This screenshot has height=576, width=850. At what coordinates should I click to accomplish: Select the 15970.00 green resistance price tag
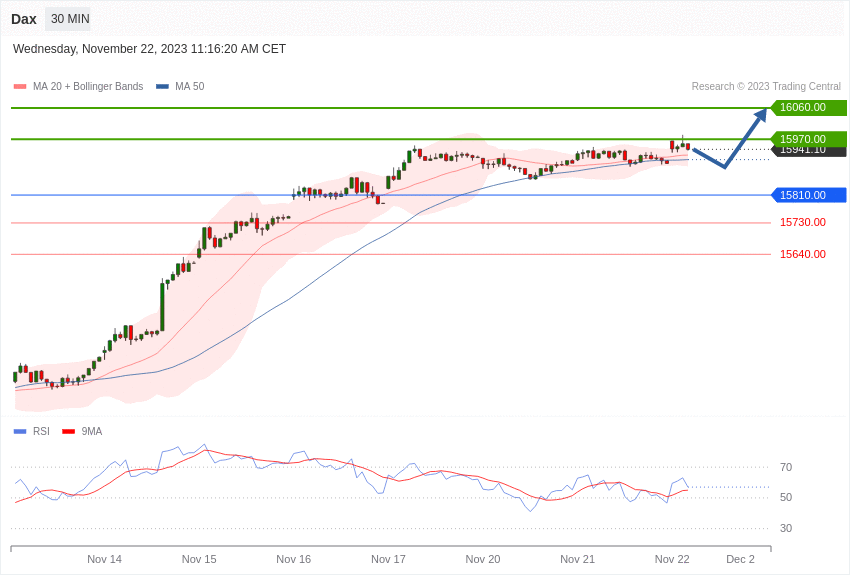click(808, 138)
